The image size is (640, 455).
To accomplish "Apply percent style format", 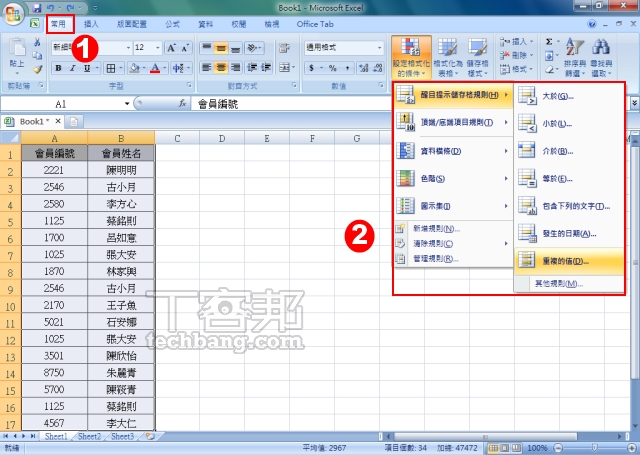I will (x=333, y=68).
